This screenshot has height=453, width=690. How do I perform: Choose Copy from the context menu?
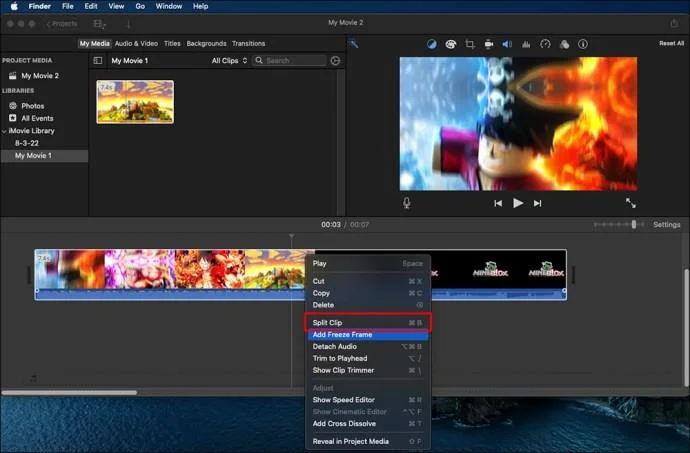pos(368,293)
